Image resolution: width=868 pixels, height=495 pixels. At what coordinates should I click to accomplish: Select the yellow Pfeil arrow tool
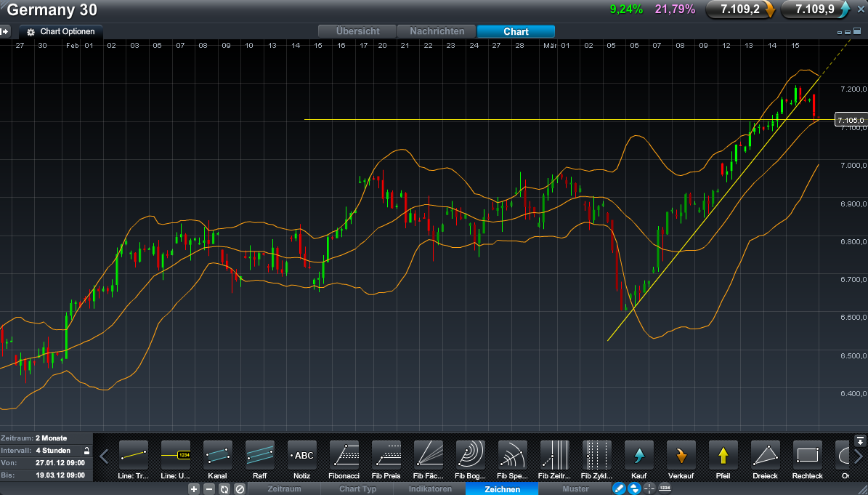pos(723,456)
